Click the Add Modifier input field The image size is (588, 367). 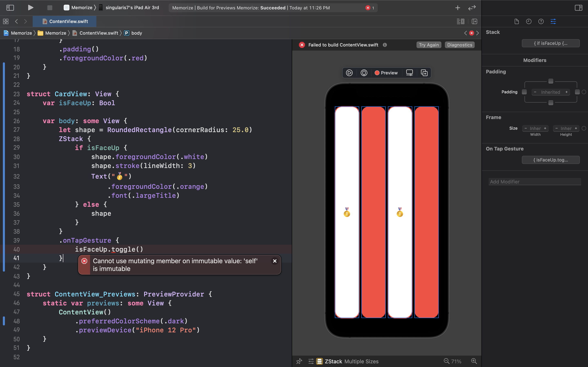pyautogui.click(x=535, y=181)
